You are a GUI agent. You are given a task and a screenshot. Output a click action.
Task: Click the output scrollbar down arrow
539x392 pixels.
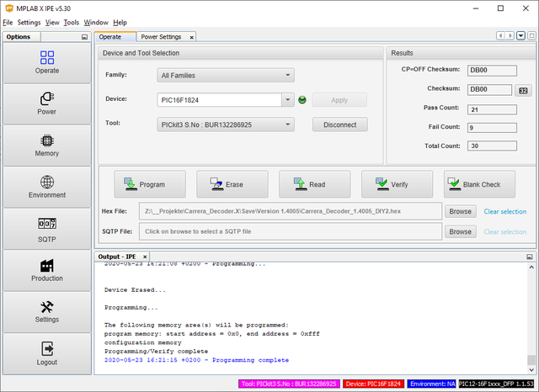point(531,369)
